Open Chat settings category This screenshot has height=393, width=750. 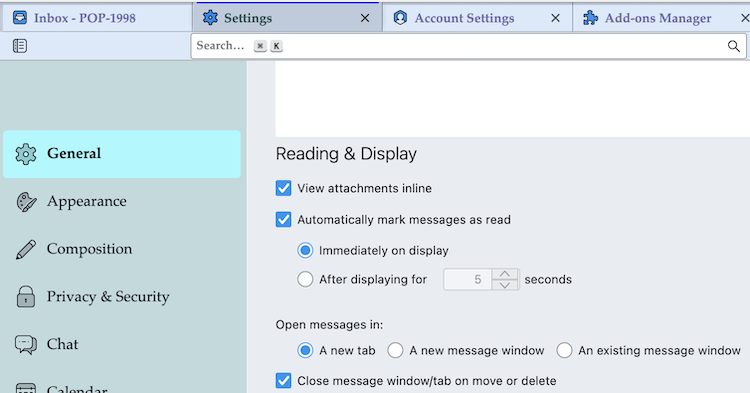pos(122,344)
